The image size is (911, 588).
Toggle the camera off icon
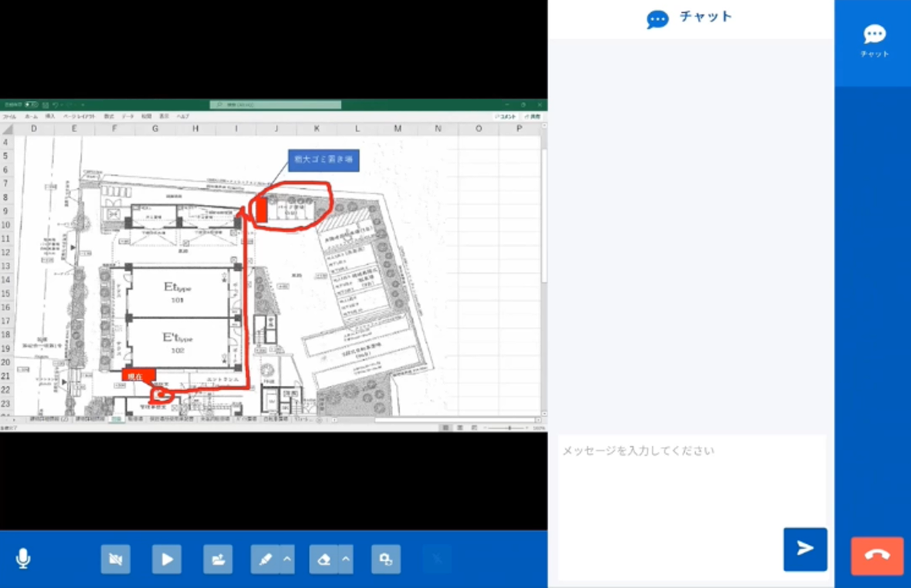(x=115, y=559)
